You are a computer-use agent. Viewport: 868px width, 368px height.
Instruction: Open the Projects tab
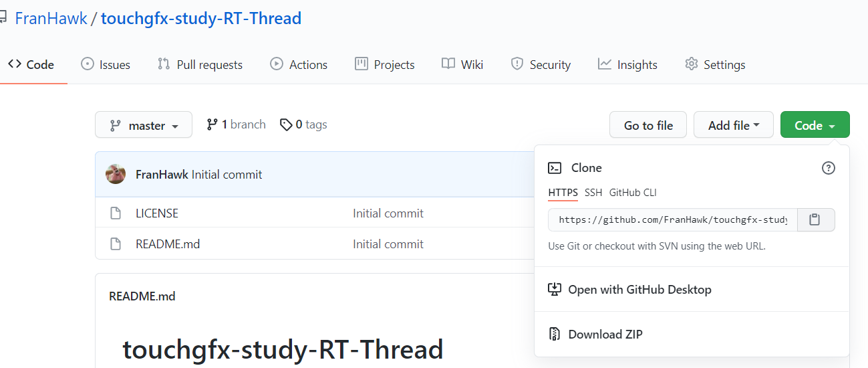385,64
